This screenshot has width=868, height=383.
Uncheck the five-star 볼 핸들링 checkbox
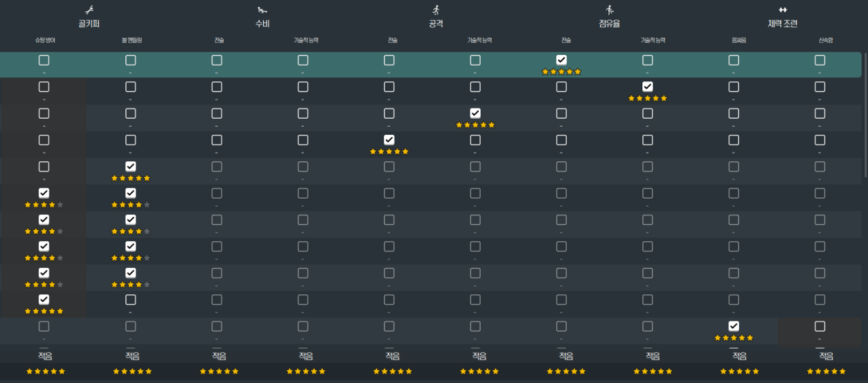(x=131, y=167)
